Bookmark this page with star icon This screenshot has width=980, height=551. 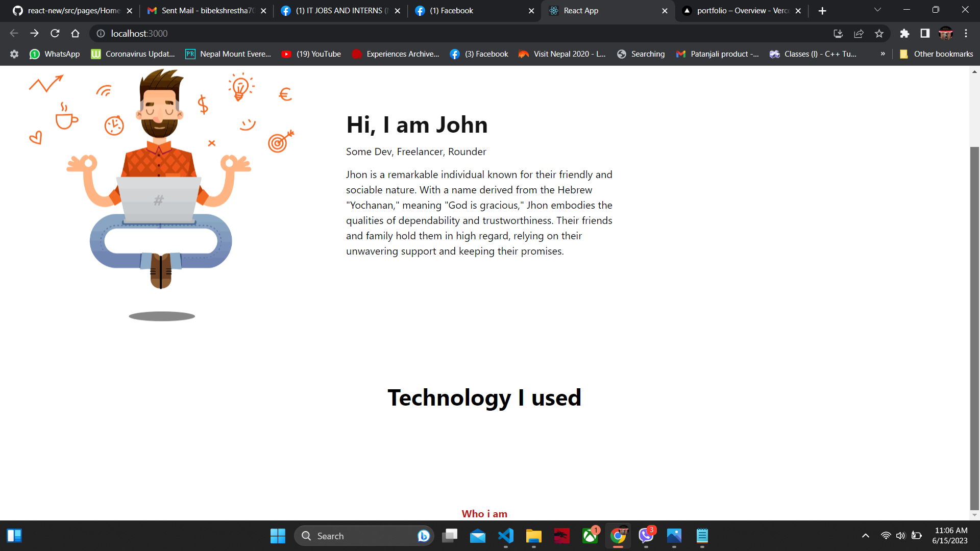[x=879, y=34]
